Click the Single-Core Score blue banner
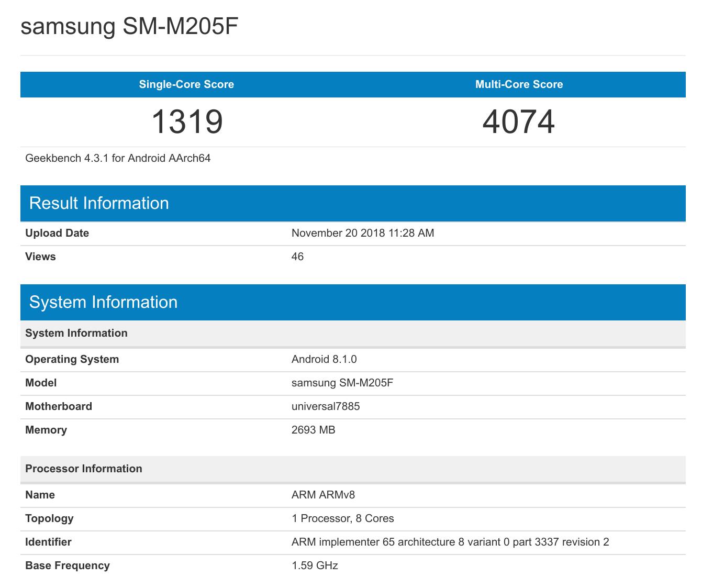 tap(186, 84)
